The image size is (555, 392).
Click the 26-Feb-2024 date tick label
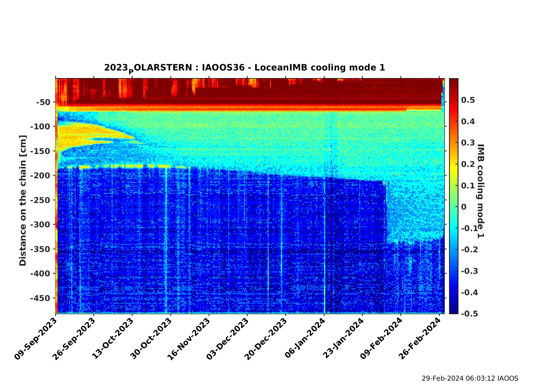click(x=420, y=339)
